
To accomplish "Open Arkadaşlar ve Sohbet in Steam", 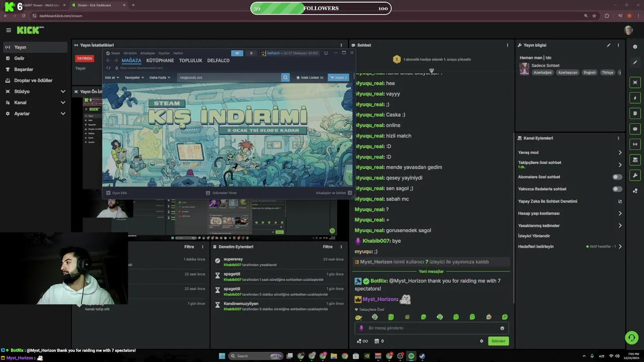I will (334, 193).
